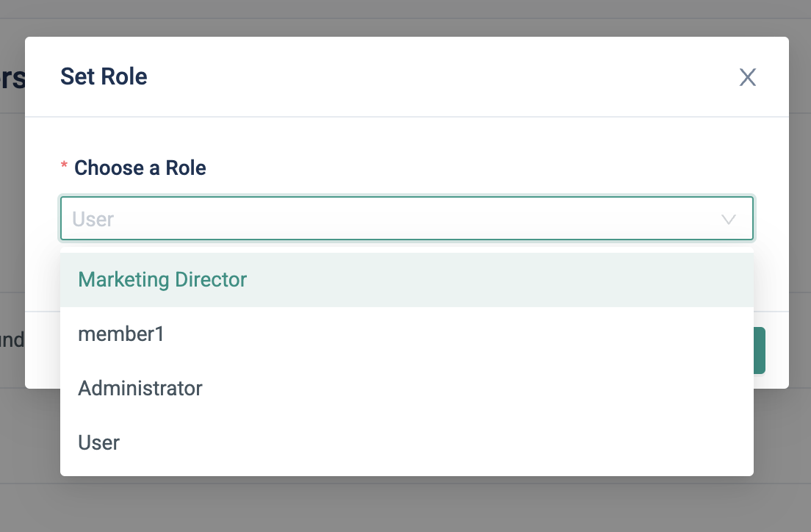Click the red required asterisk

pos(64,168)
